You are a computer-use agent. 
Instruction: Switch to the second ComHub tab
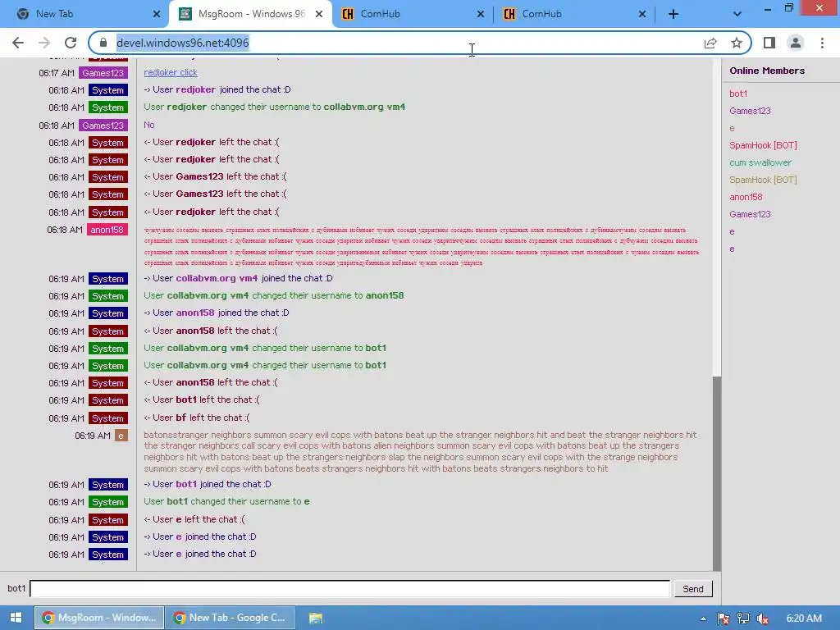point(574,14)
